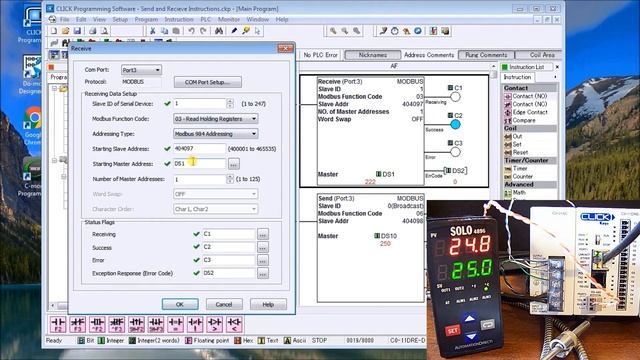
Task: Click OK in the Receive dialog
Action: (x=180, y=304)
